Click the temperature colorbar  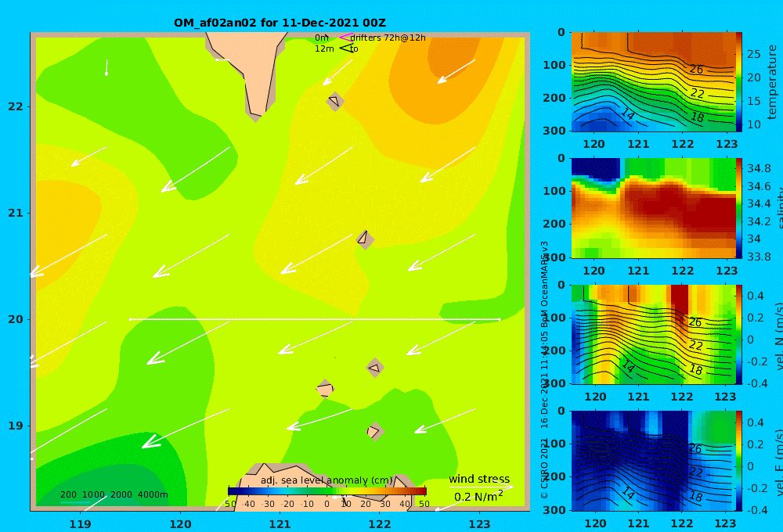[739, 82]
